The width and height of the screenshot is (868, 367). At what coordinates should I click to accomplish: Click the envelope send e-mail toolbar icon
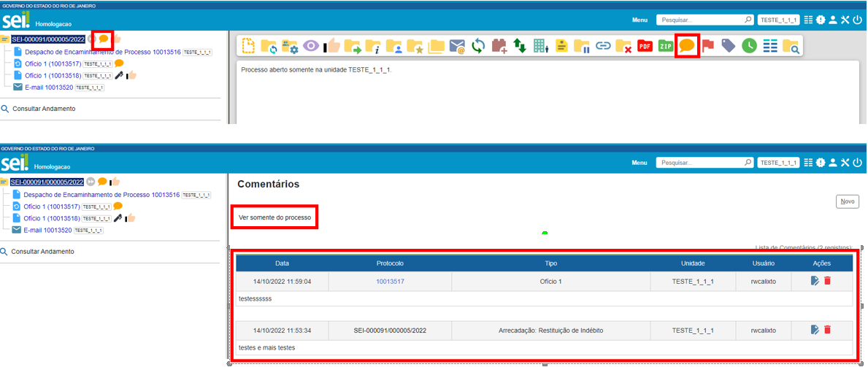tap(457, 46)
